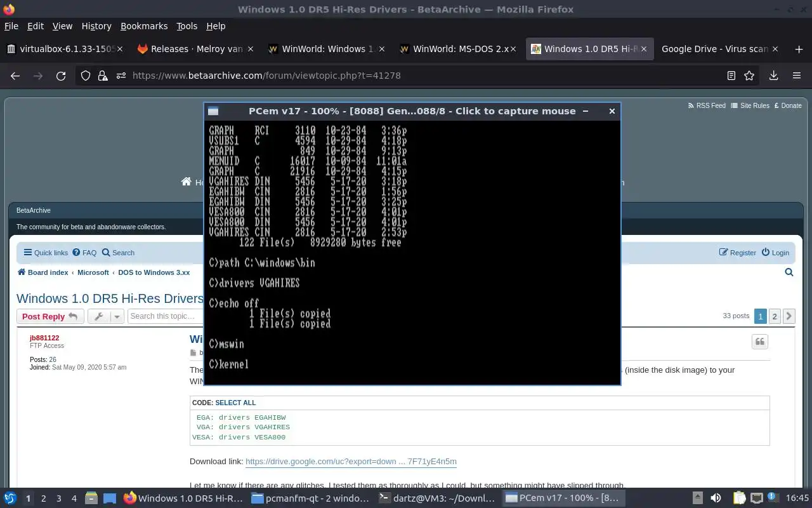Screen dimensions: 812x508
Task: Close the Windows 1.0 DR5 Hi-Res tab
Action: [x=644, y=49]
